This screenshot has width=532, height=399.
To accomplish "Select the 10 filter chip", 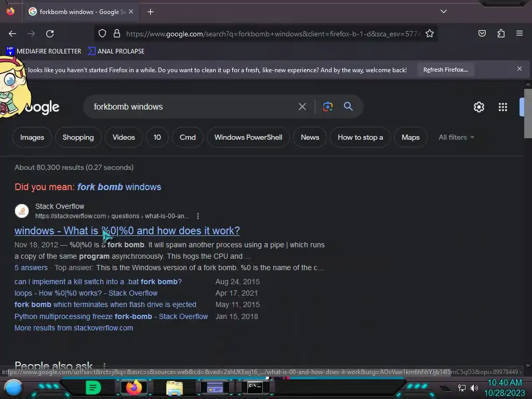I will 157,137.
